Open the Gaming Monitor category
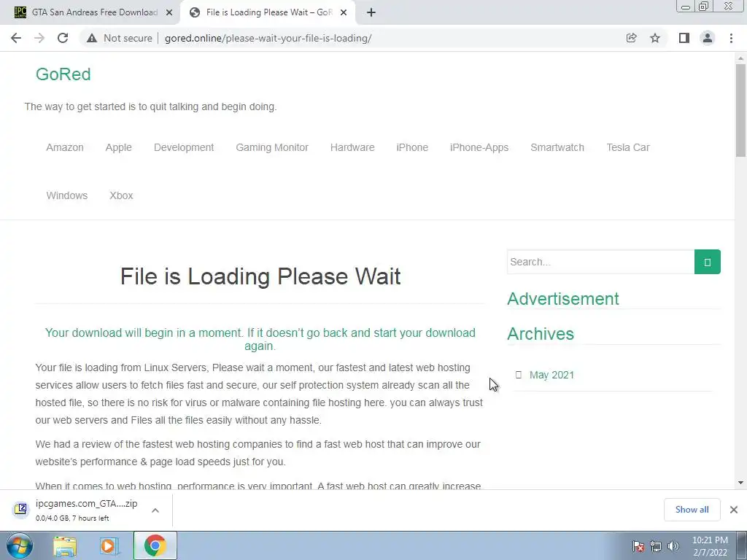The width and height of the screenshot is (747, 560). (x=272, y=147)
